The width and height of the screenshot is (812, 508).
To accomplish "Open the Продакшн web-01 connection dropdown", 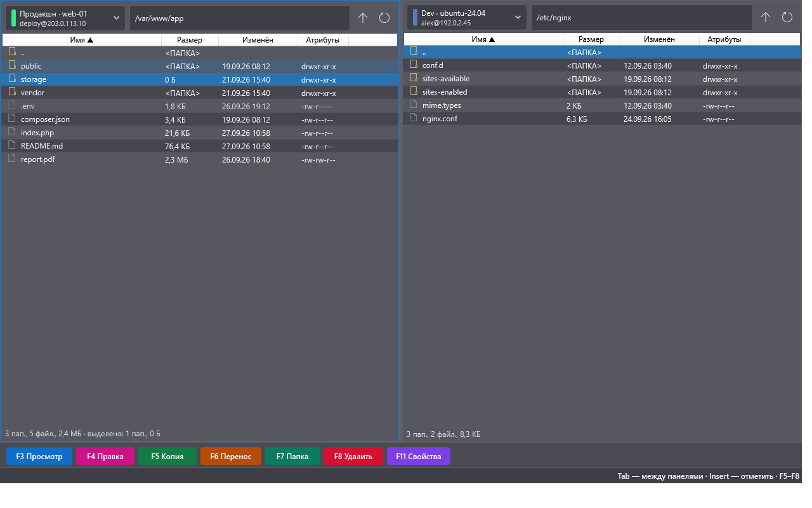I will click(x=65, y=18).
